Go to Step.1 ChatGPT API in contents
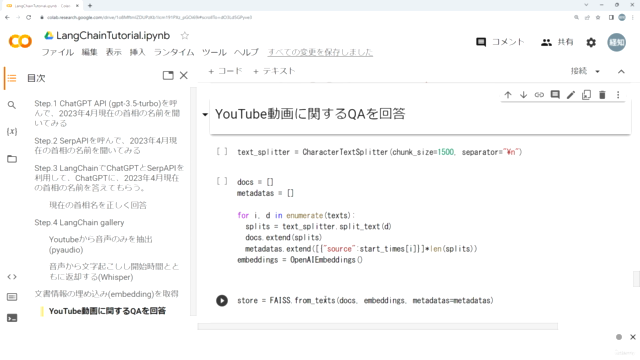Screen dimensions: 640x360 pos(107,113)
